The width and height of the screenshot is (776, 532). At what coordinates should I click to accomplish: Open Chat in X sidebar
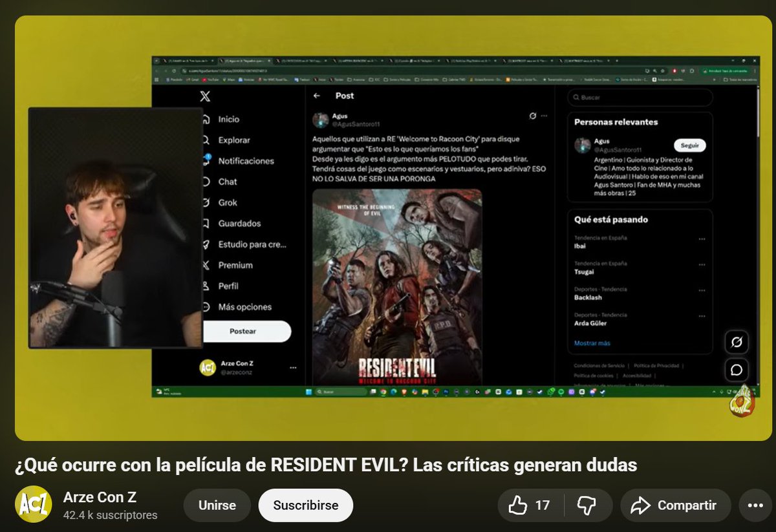(220, 182)
